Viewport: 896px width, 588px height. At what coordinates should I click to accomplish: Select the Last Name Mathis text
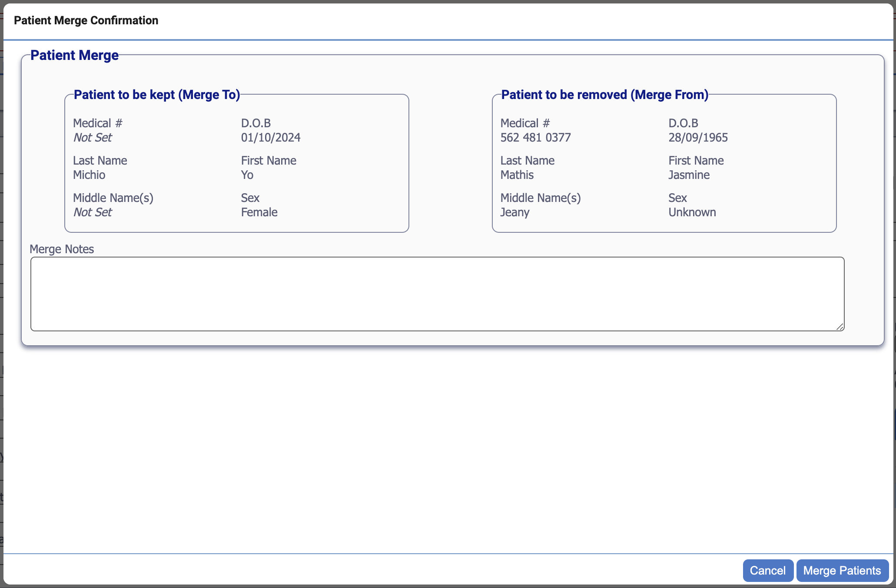[517, 175]
